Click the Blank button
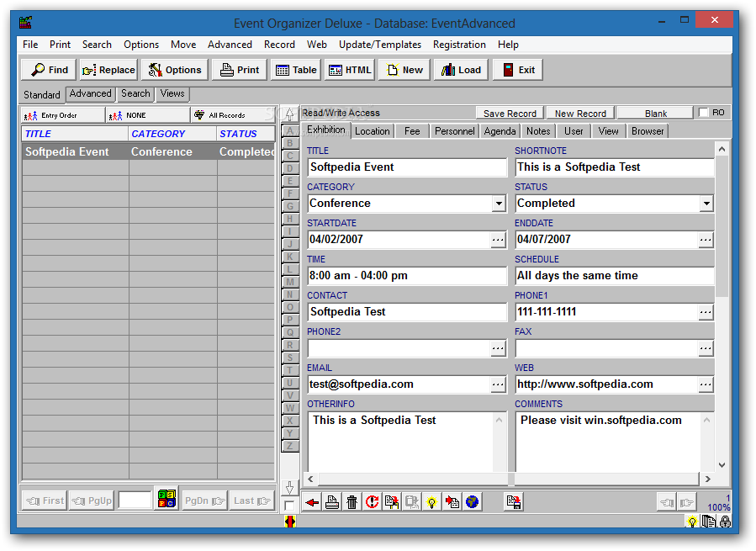The image size is (756, 551). tap(656, 114)
